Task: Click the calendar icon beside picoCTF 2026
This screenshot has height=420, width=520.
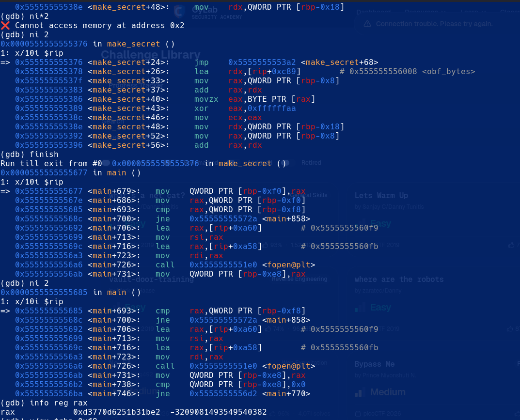Action: click(x=358, y=414)
